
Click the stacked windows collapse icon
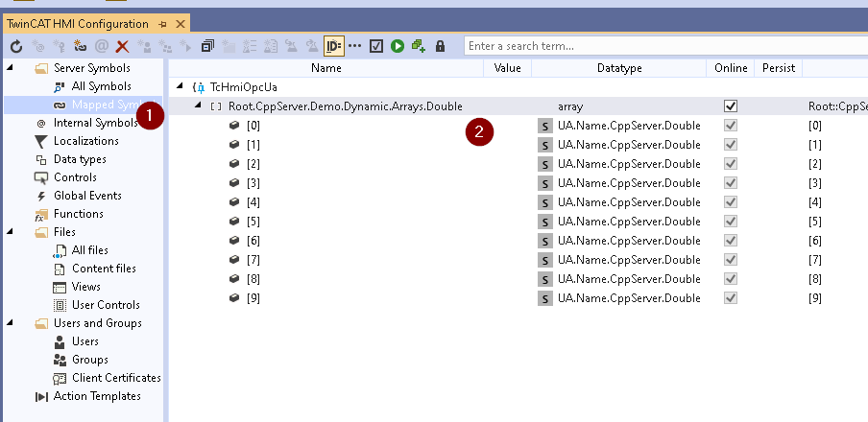[x=207, y=46]
